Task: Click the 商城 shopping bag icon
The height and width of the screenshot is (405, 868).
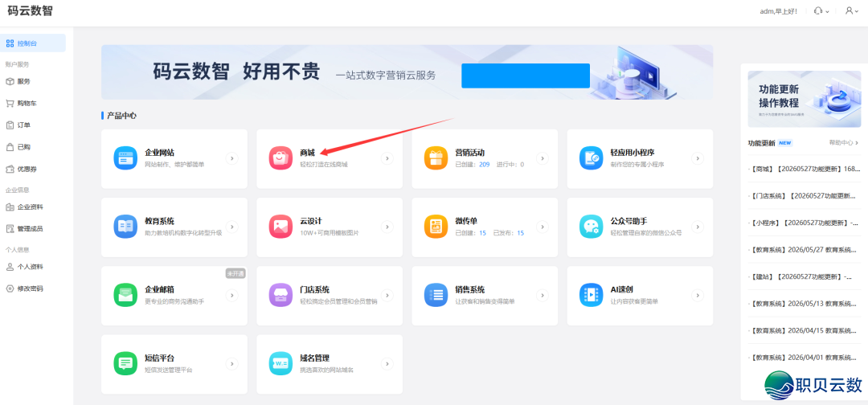Action: point(280,158)
